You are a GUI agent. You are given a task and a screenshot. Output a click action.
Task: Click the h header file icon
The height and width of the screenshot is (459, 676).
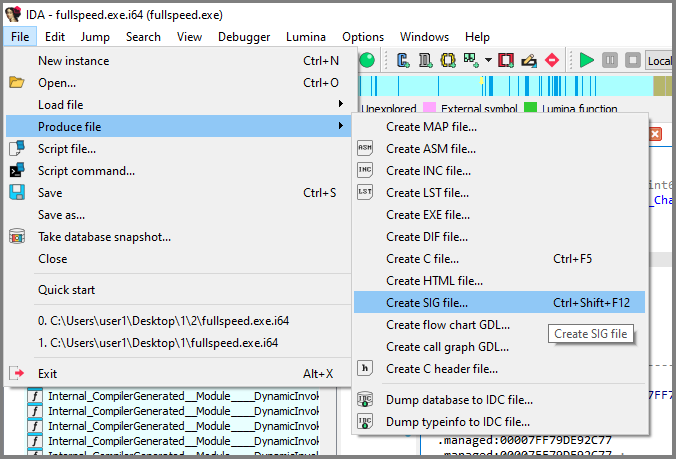365,368
